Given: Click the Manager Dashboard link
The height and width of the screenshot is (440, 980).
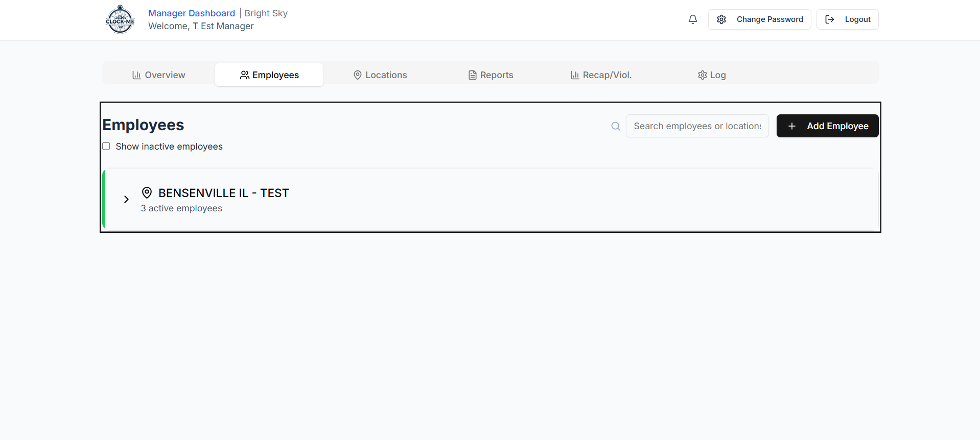Looking at the screenshot, I should coord(192,13).
